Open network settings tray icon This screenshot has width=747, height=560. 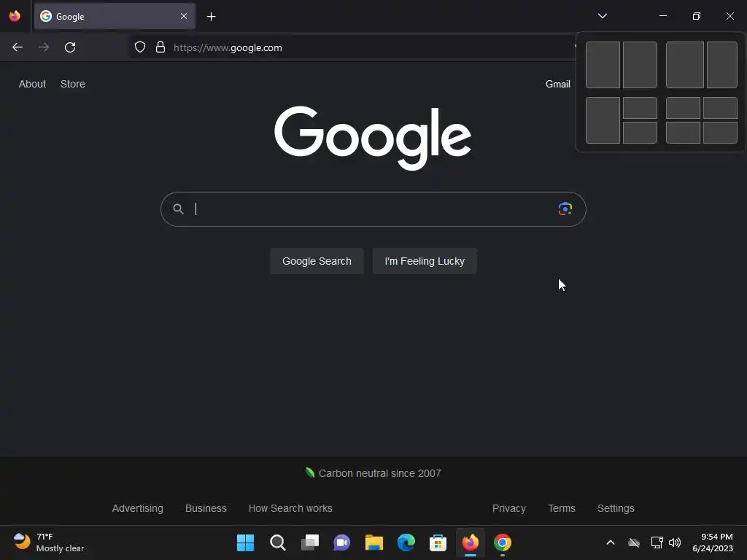coord(657,542)
